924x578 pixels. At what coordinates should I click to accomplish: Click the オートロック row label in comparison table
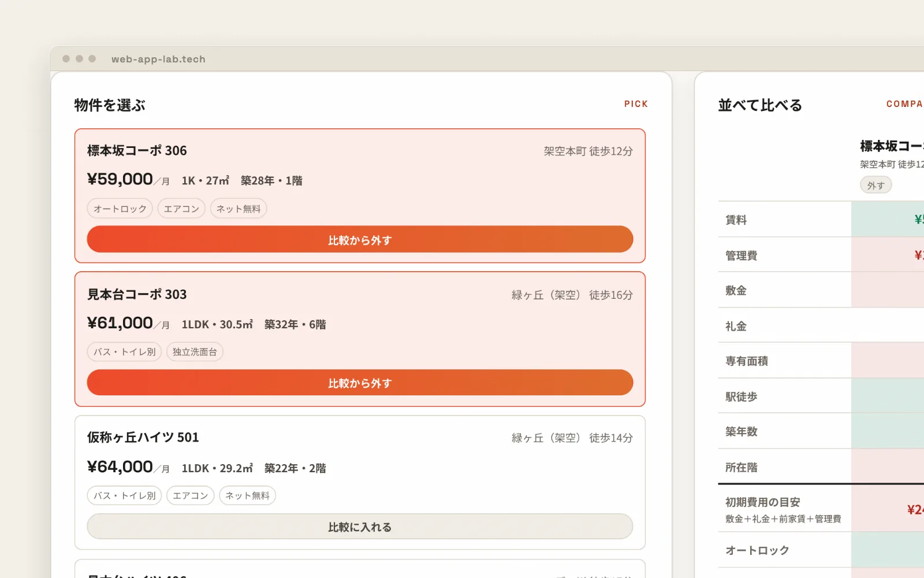point(757,551)
